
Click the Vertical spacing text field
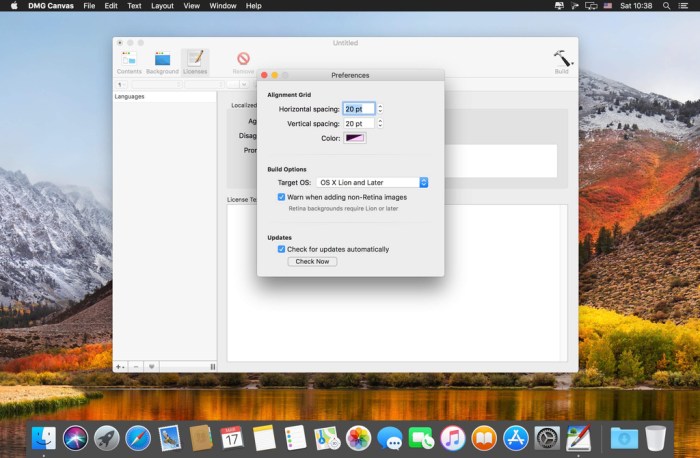358,123
